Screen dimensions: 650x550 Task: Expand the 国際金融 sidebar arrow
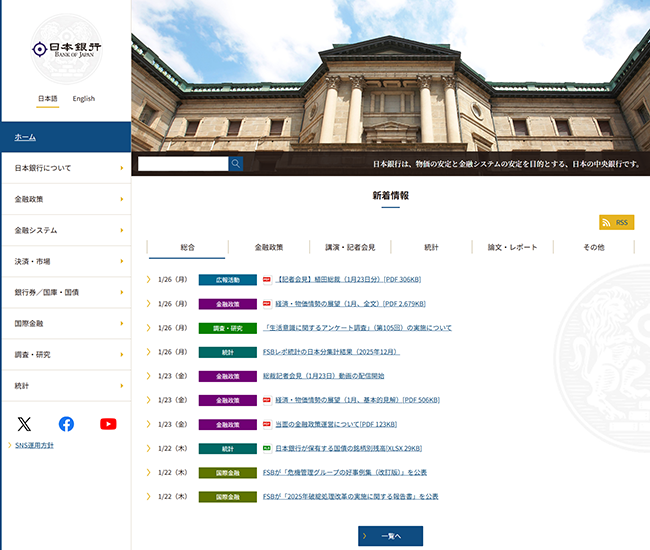click(x=122, y=323)
